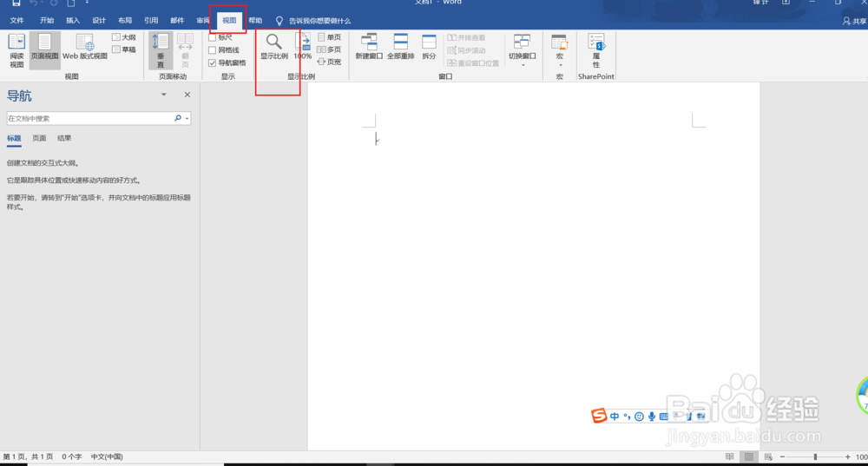Select 多页 multiple pages zoom
Viewport: 868px width, 466px height.
tap(329, 49)
